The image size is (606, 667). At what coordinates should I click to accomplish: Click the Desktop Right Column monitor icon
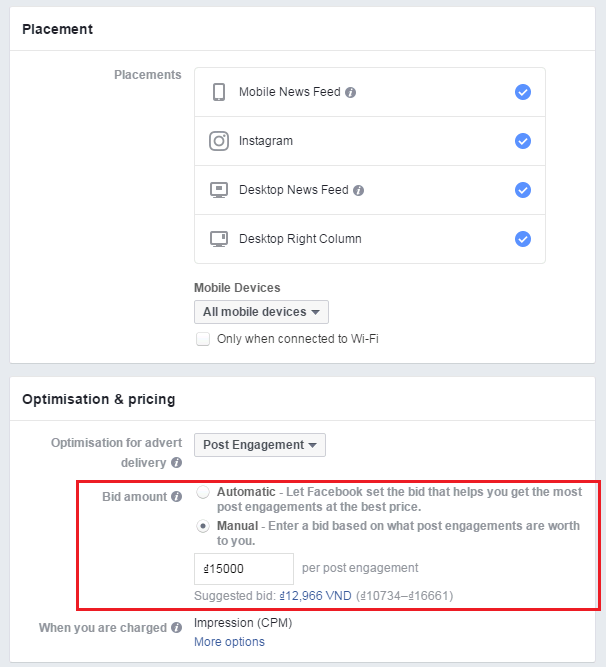(219, 239)
